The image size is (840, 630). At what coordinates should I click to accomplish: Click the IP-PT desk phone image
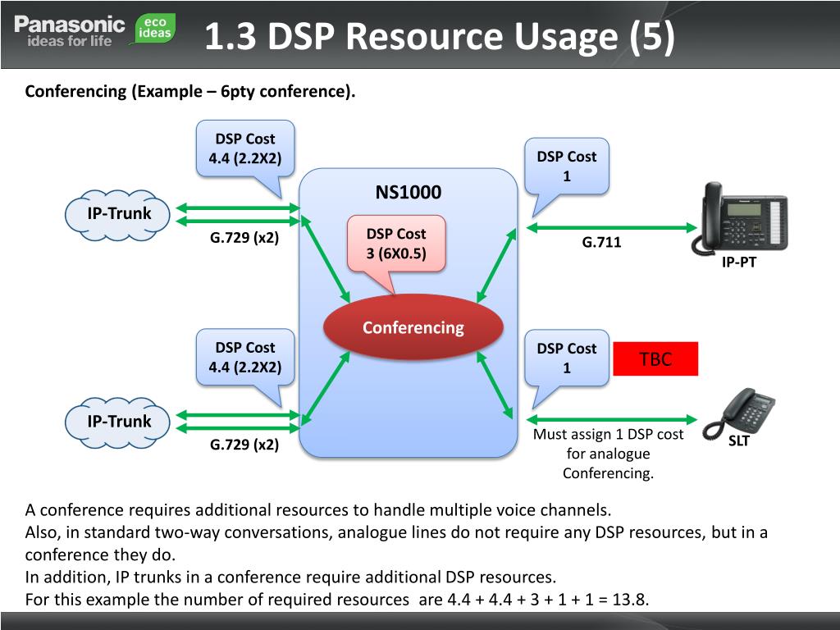(739, 217)
